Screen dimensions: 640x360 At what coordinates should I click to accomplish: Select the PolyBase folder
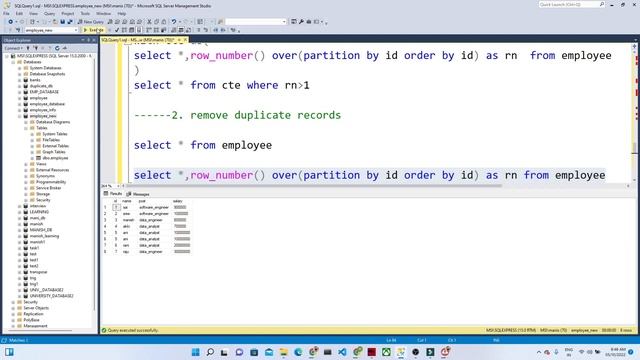31,320
